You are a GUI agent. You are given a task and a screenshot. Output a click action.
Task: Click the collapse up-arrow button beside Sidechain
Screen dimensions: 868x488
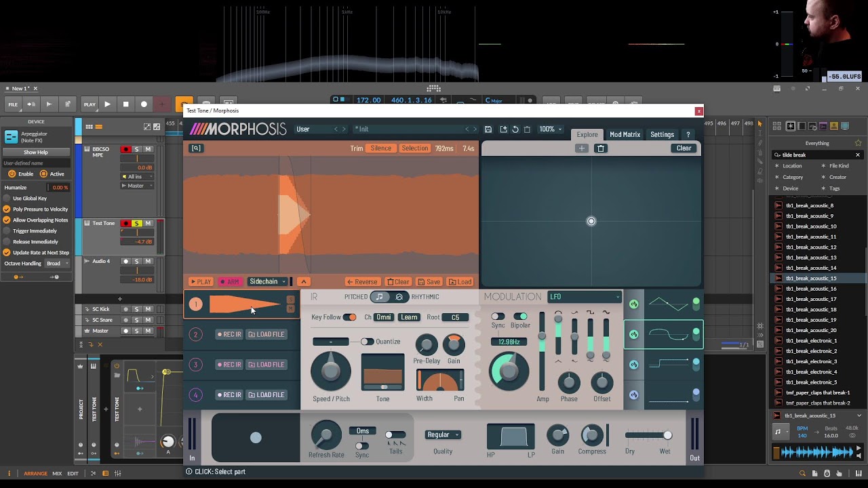pyautogui.click(x=304, y=282)
